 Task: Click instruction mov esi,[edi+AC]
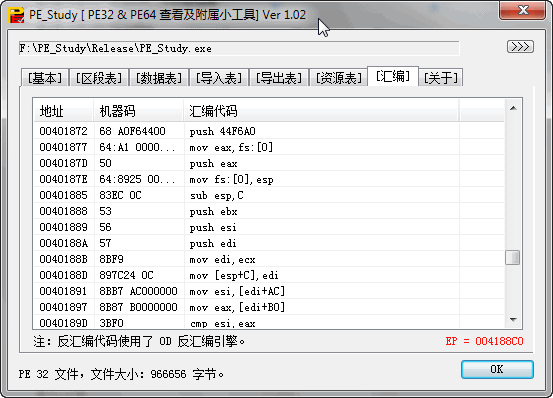click(237, 292)
